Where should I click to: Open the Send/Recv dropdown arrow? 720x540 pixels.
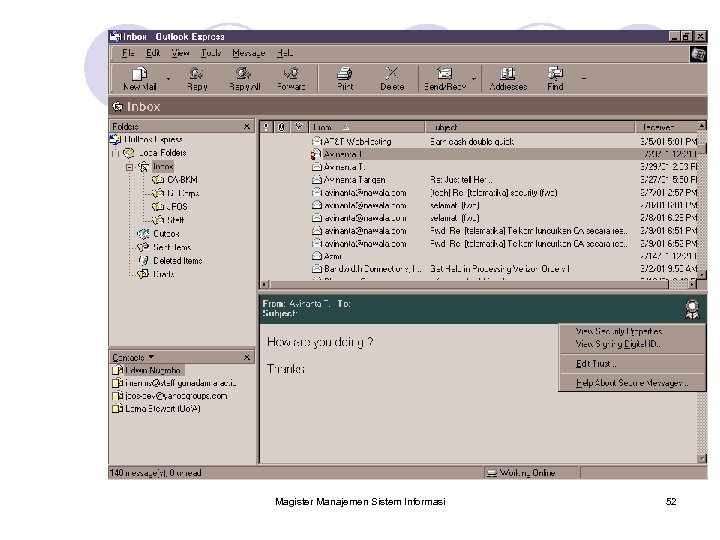[x=474, y=79]
